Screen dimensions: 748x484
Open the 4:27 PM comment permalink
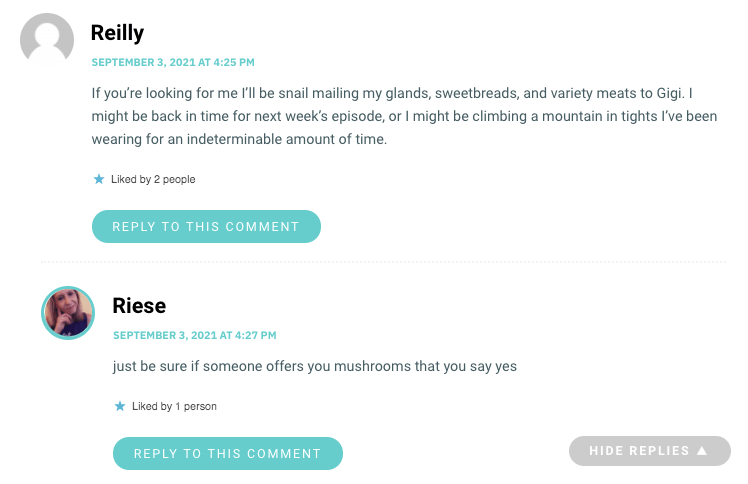point(195,335)
